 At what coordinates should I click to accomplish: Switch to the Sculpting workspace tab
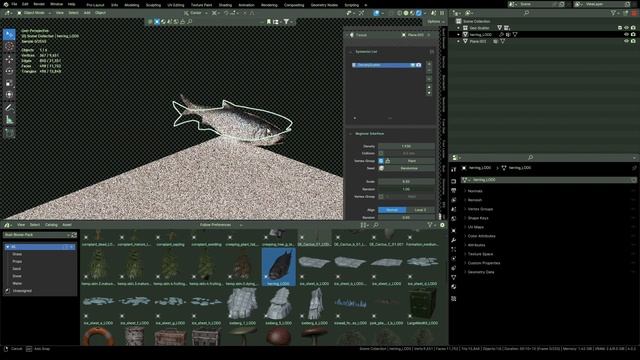click(x=153, y=5)
